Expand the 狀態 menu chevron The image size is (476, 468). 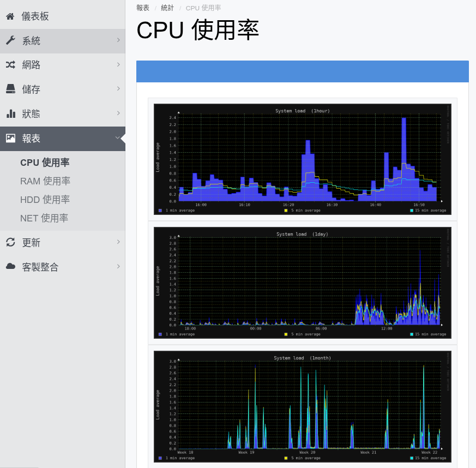point(118,113)
